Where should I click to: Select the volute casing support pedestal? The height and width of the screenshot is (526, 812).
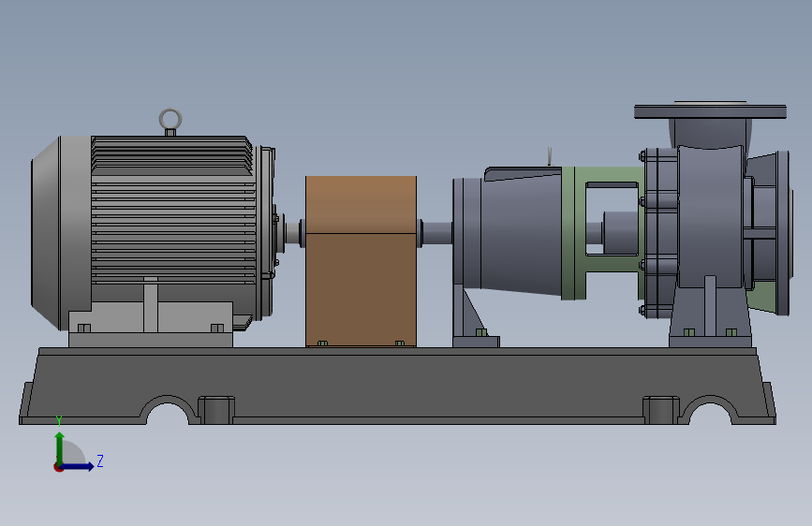[x=710, y=315]
